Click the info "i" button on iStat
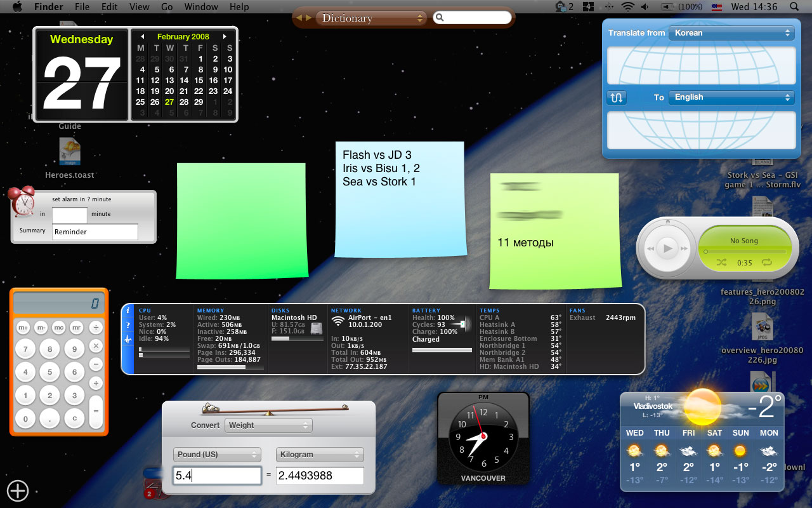The image size is (812, 508). (128, 311)
